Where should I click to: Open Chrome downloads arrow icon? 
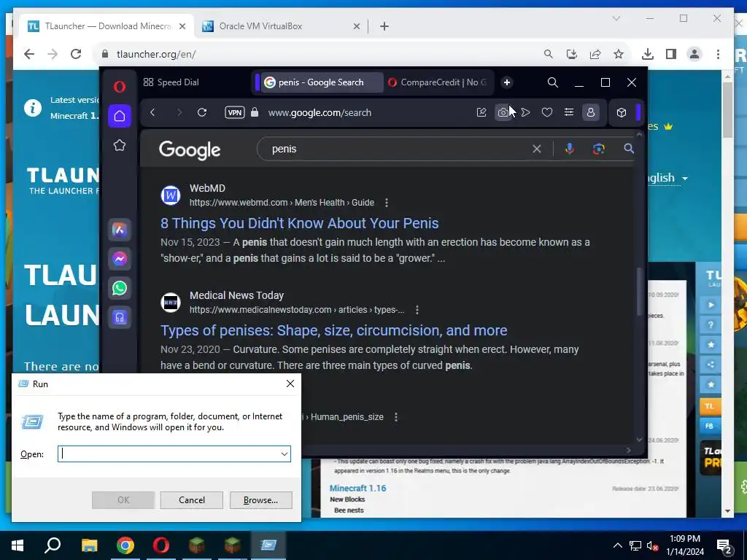648,54
